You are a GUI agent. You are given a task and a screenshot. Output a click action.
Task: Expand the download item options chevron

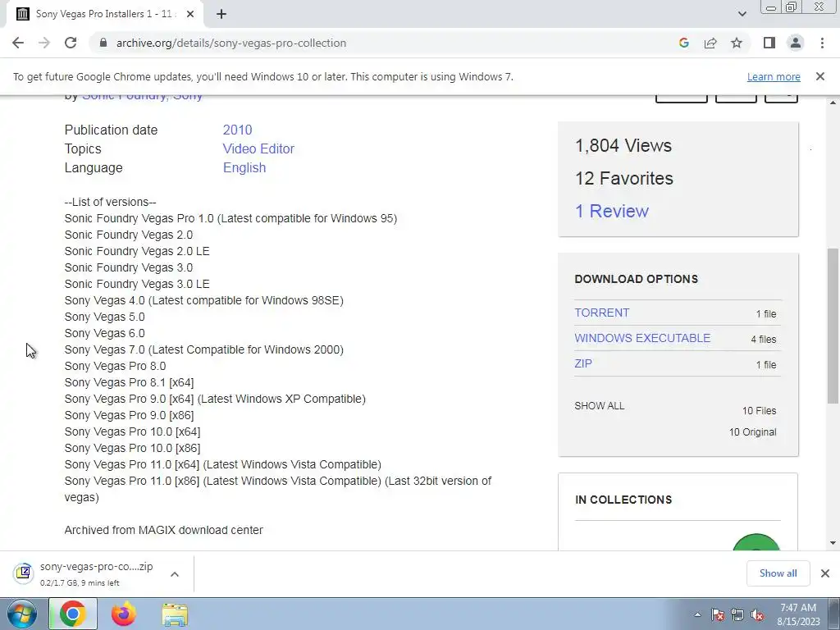(x=174, y=574)
